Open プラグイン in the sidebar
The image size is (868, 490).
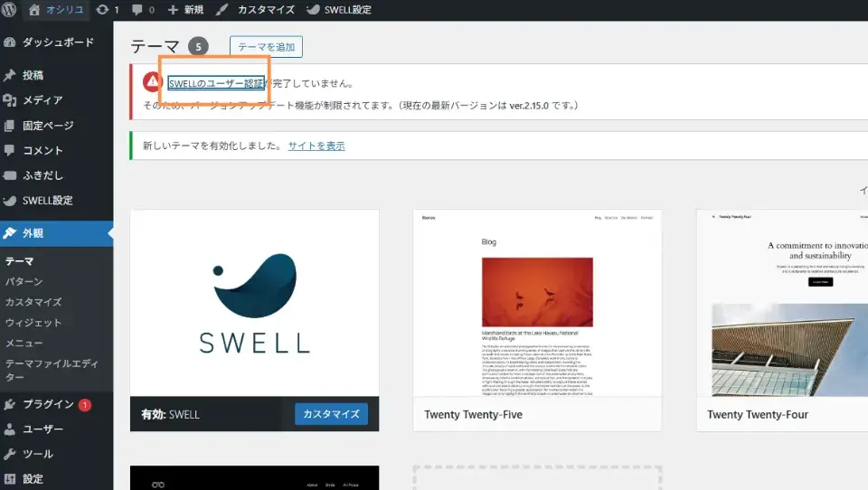pyautogui.click(x=56, y=404)
